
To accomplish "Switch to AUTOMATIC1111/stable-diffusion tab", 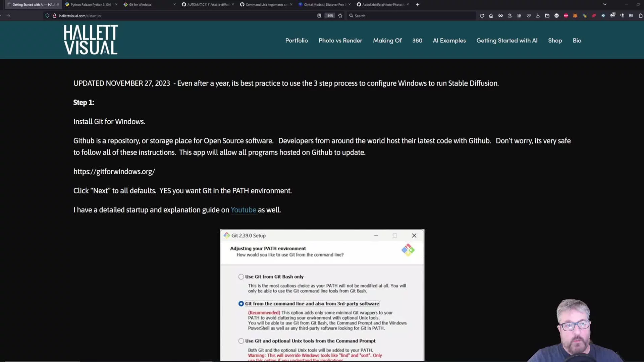I will (x=208, y=5).
